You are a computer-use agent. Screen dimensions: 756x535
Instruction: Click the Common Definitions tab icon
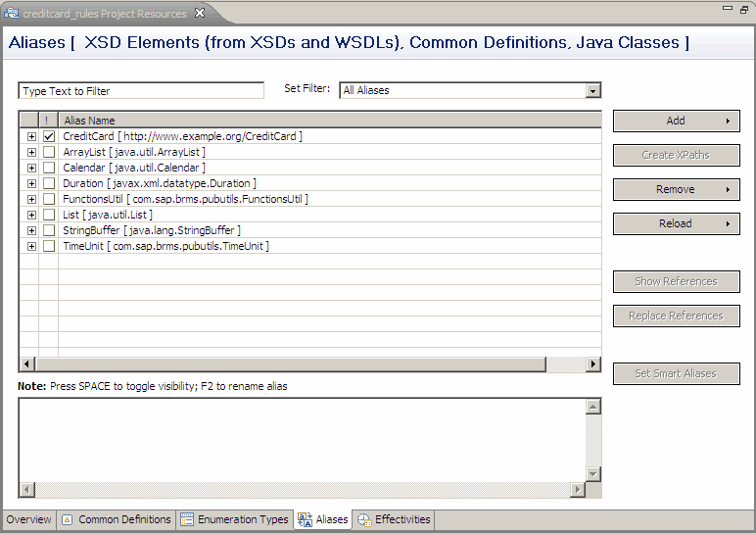(x=68, y=519)
